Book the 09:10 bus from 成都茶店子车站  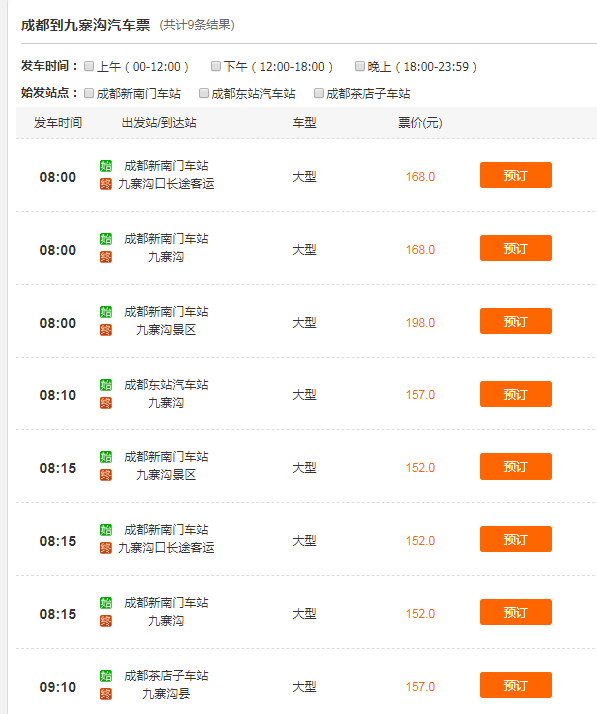515,685
